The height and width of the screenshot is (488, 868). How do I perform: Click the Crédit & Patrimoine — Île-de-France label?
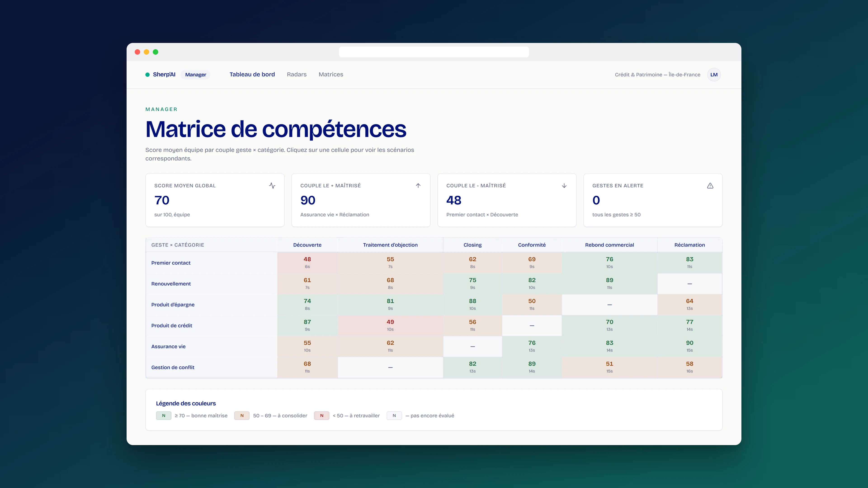click(657, 74)
